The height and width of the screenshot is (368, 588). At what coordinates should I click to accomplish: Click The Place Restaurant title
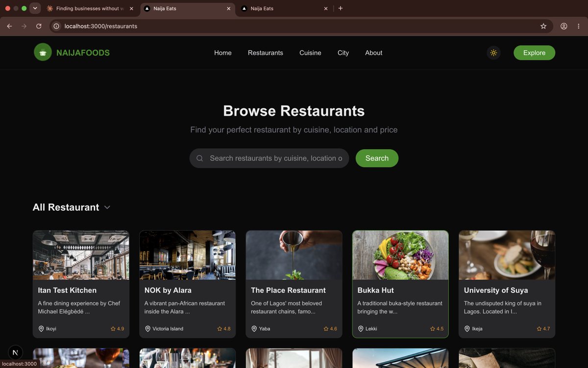(x=288, y=290)
